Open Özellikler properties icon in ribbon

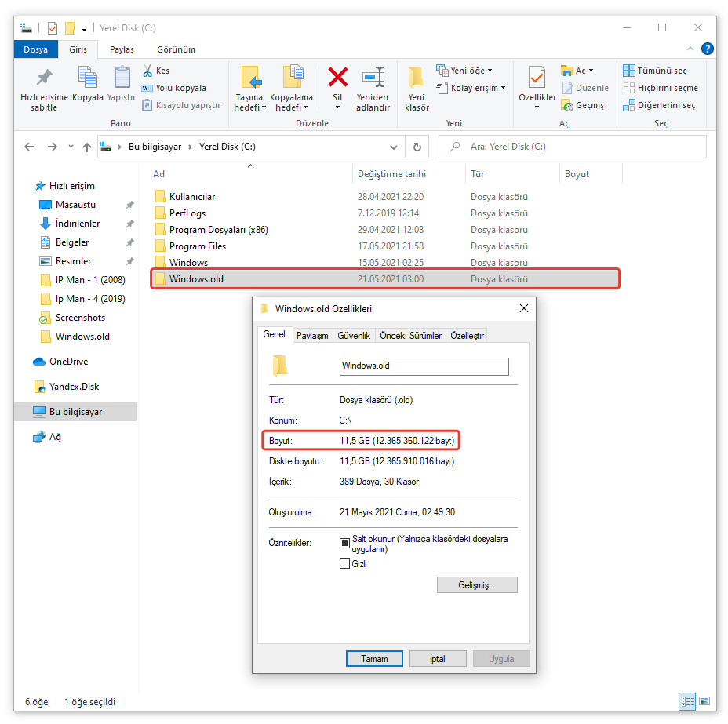point(537,78)
